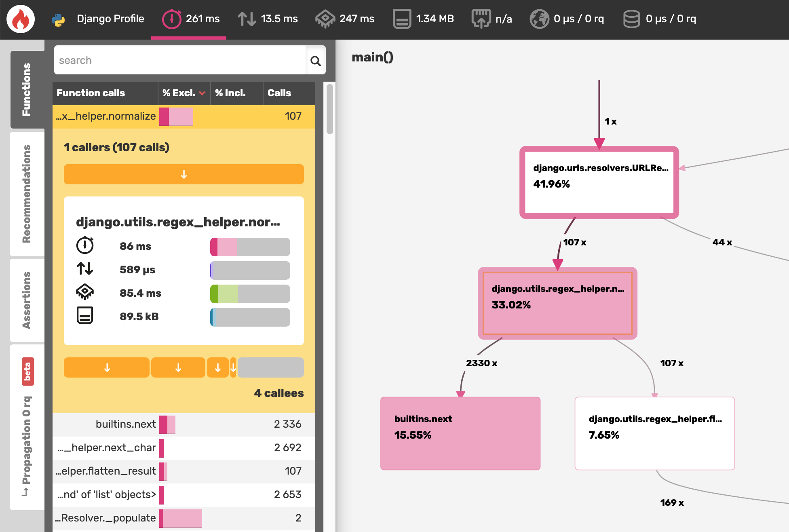Click the 89.5 kB memory bar
The image size is (789, 532).
pos(249,317)
